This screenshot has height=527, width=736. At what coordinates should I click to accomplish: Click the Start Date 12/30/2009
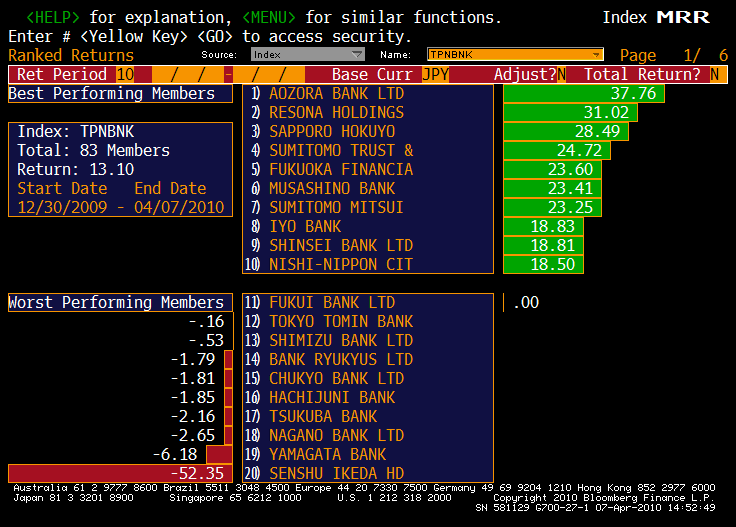click(62, 207)
